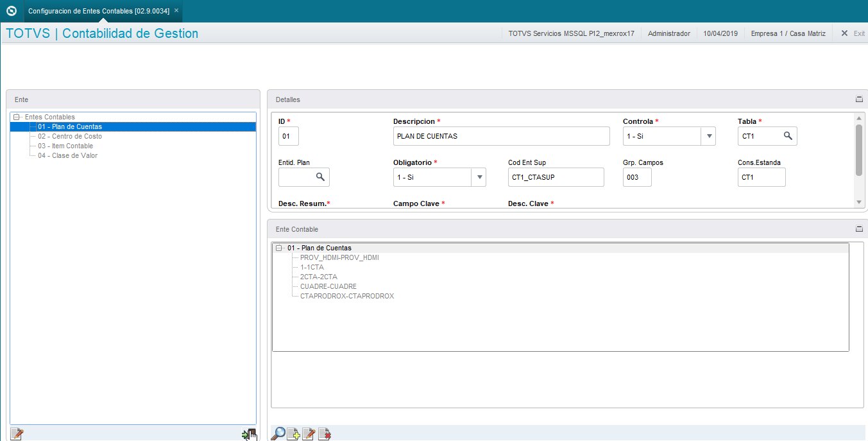Close the Configuracion de Entes Contables tab
The width and height of the screenshot is (868, 441).
coord(176,11)
